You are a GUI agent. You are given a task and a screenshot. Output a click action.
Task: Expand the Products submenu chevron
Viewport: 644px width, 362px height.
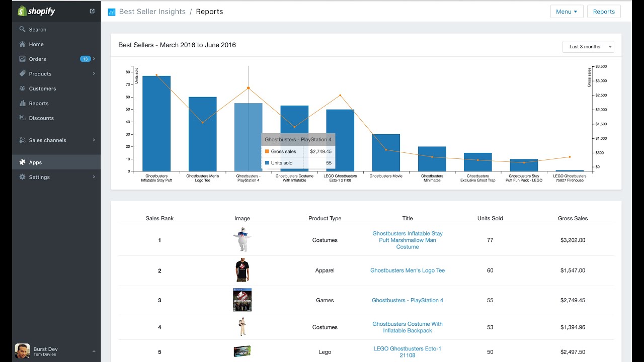(94, 73)
